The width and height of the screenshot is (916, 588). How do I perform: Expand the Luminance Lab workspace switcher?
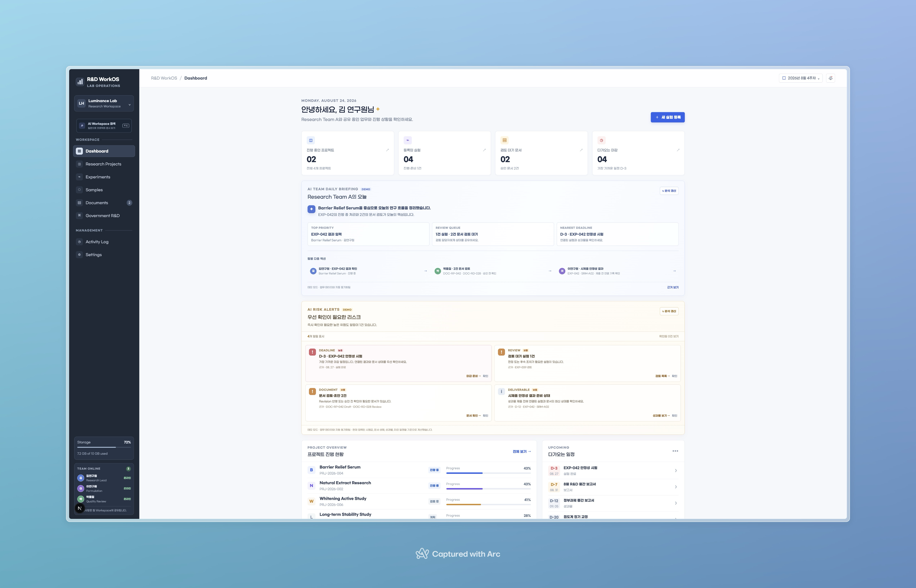point(104,104)
